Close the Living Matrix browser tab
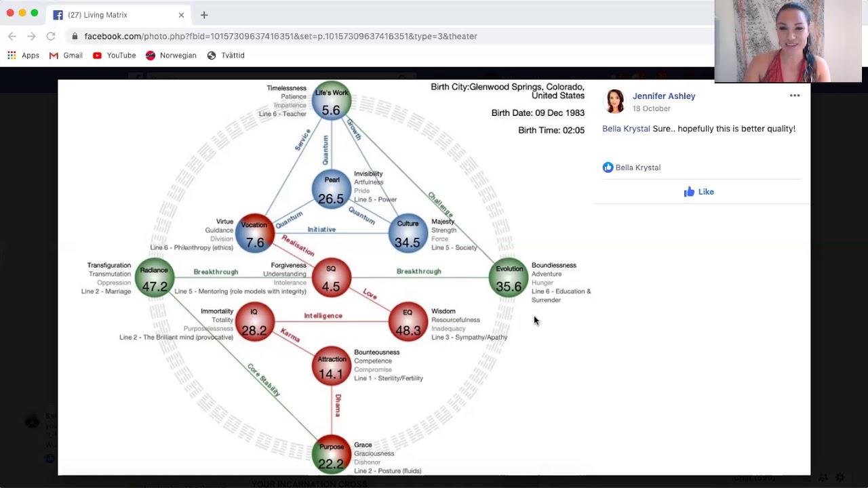The image size is (868, 488). pos(181,15)
